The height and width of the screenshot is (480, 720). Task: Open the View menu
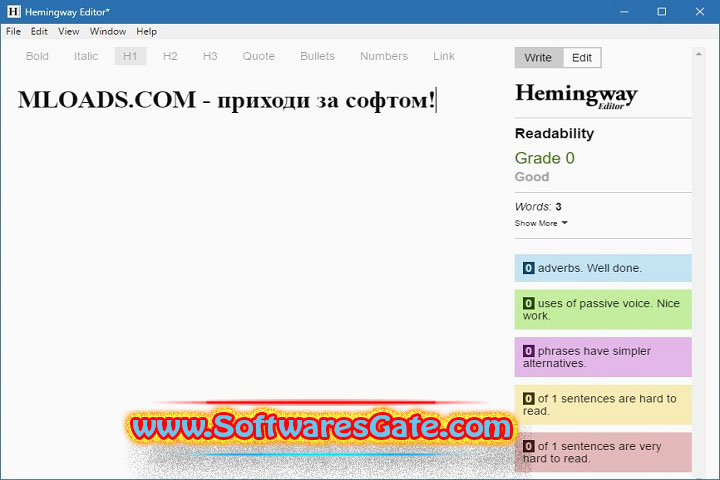click(x=68, y=31)
